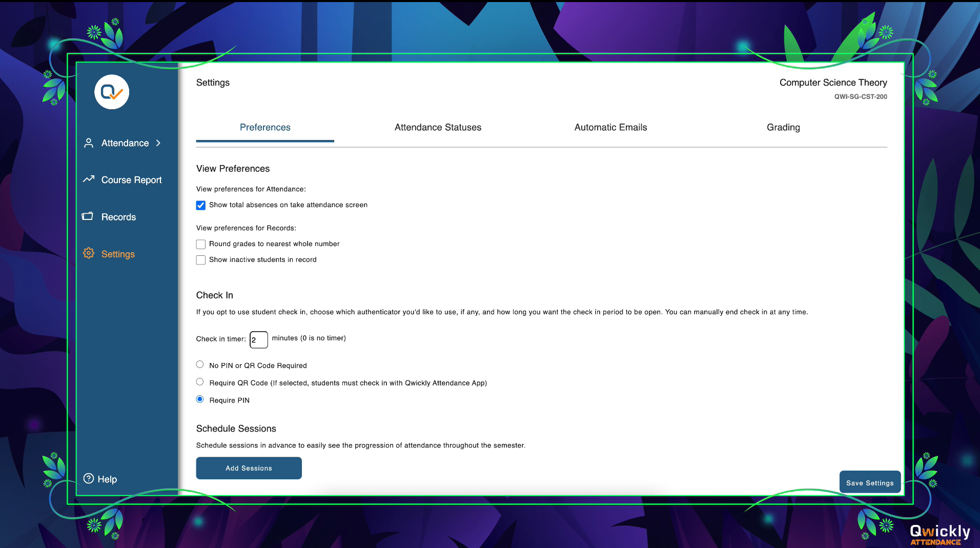Click the Check In section heading
Screen dimensions: 980x548
pos(215,295)
